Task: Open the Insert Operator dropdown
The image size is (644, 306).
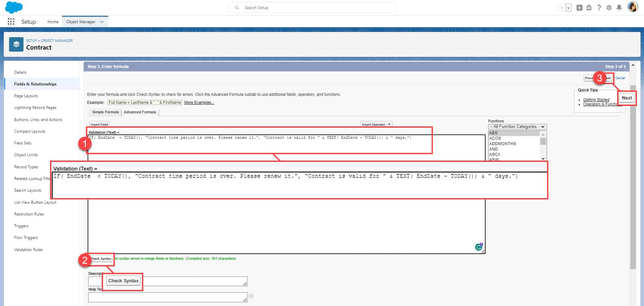Action: coord(376,124)
